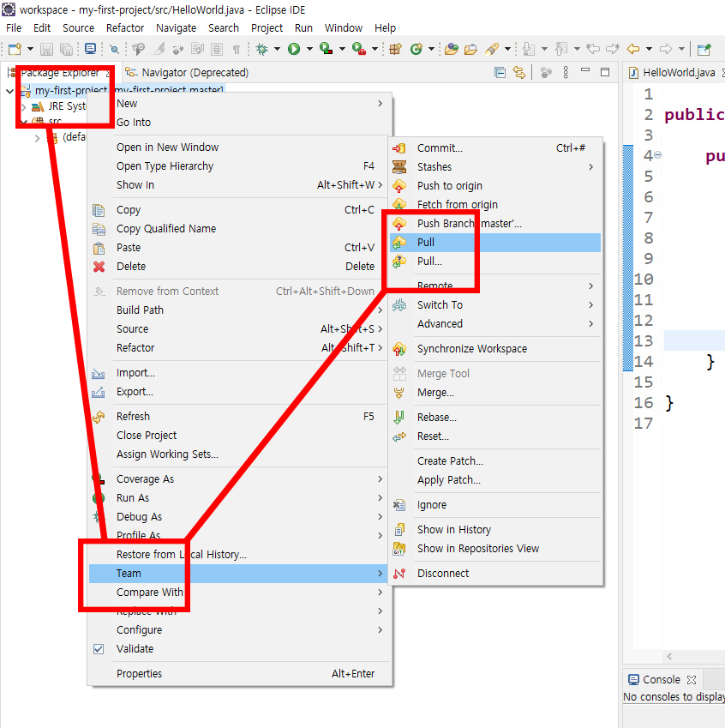
Task: Choose Close Project
Action: point(239,436)
